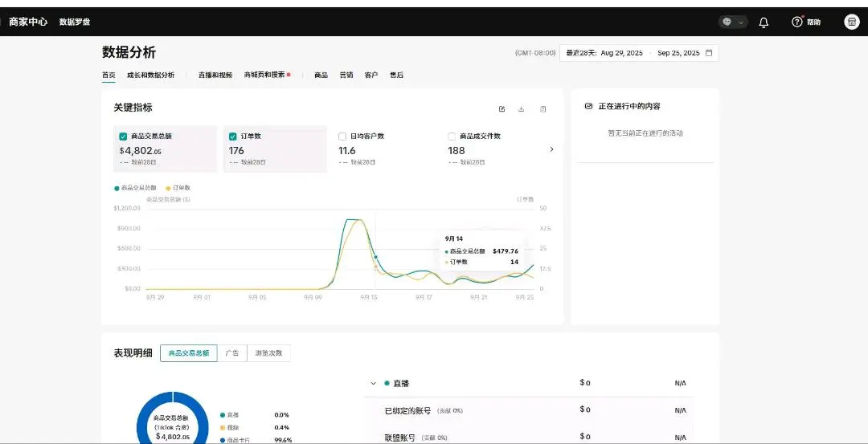Show more metrics with the right arrow
Screen dimensions: 868x444
pos(551,149)
